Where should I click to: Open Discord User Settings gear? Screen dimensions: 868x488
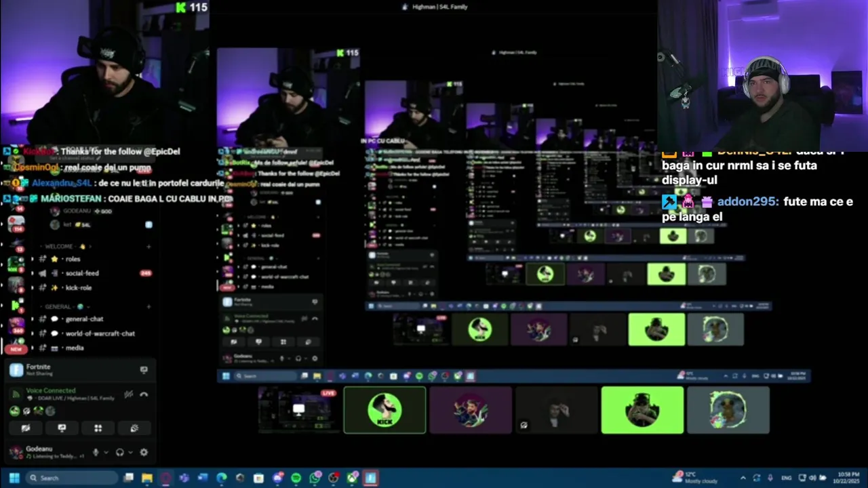144,452
